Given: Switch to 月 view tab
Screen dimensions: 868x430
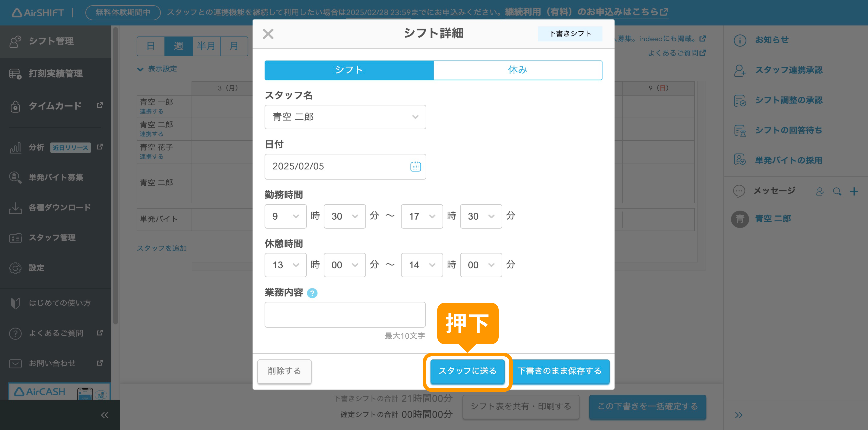Looking at the screenshot, I should [234, 46].
